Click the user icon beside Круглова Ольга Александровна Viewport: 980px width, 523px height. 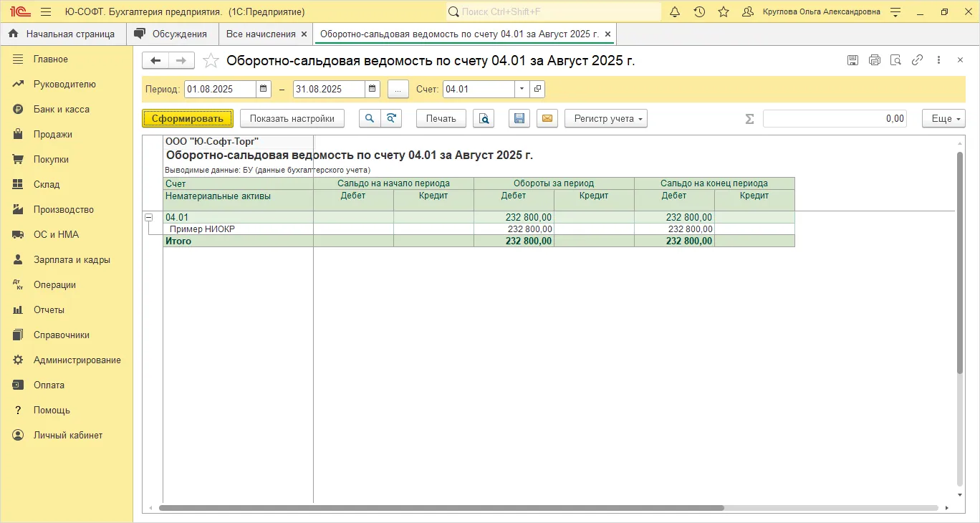(x=748, y=12)
